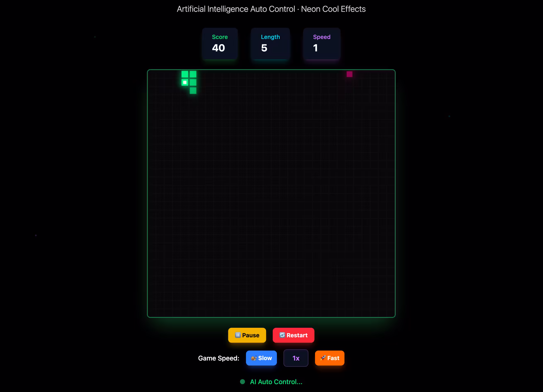
Task: Click the Game Speed label
Action: [x=218, y=358]
